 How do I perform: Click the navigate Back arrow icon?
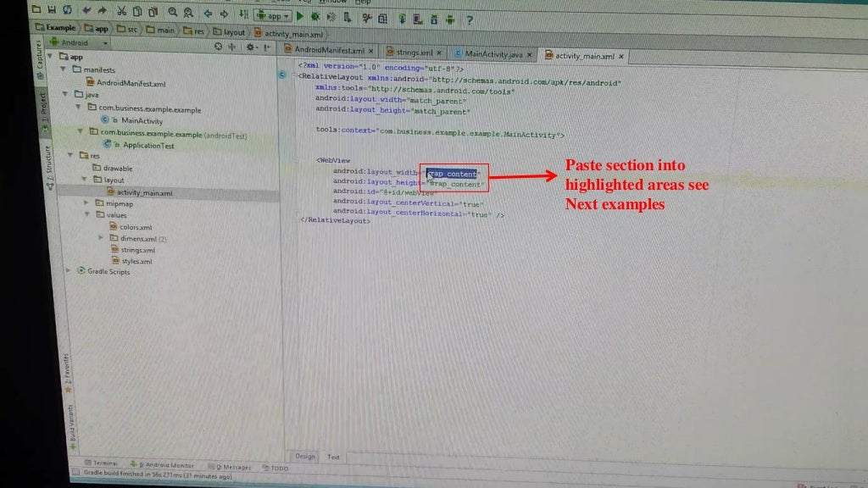[x=208, y=14]
